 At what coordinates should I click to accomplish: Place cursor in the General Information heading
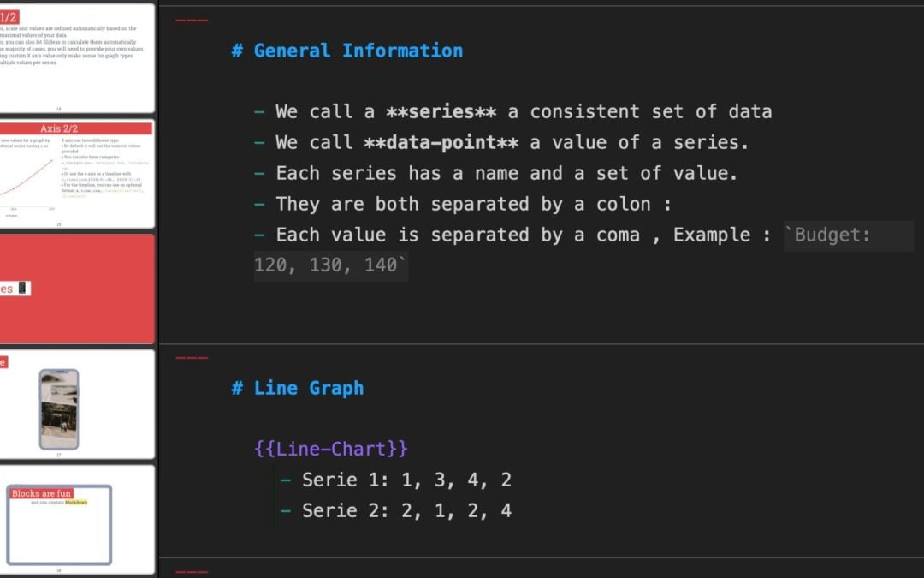click(x=358, y=51)
